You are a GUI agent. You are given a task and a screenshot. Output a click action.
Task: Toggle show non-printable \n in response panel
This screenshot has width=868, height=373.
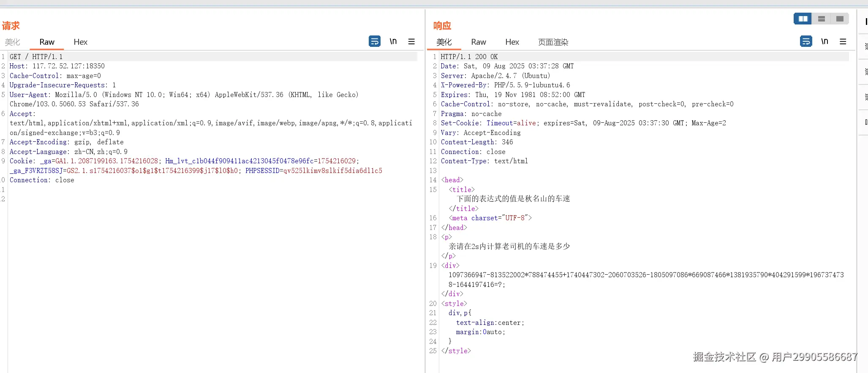[x=824, y=41]
